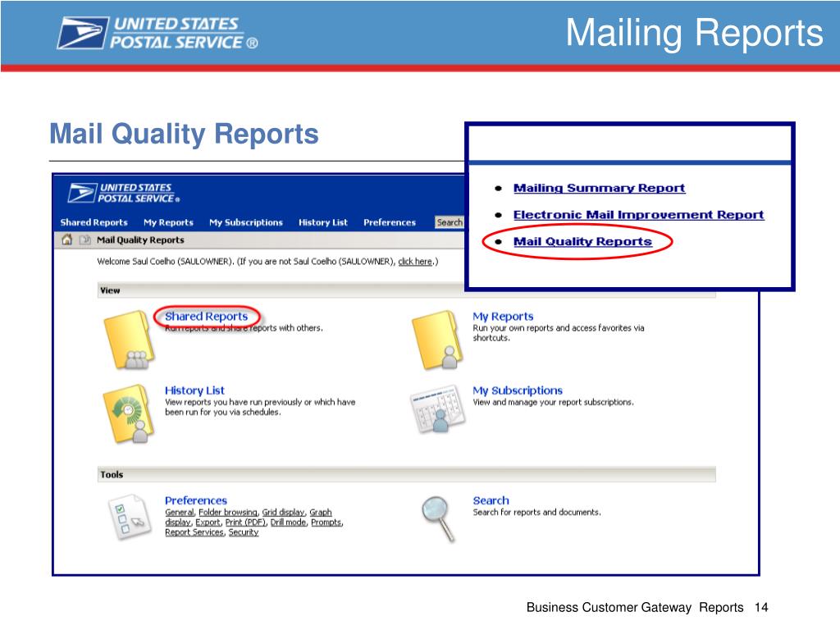Open the Print (PDF) preferences link
Screen dimensions: 840x630
[x=245, y=523]
